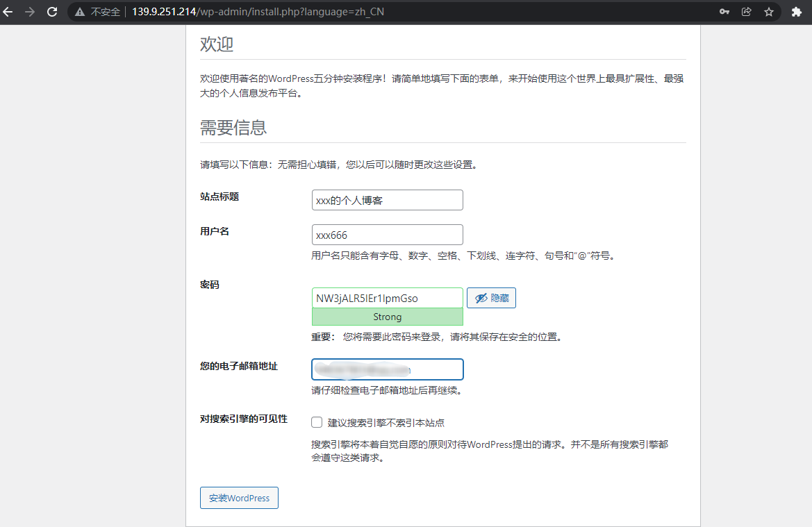Click the Strong password strength indicator

click(x=388, y=317)
